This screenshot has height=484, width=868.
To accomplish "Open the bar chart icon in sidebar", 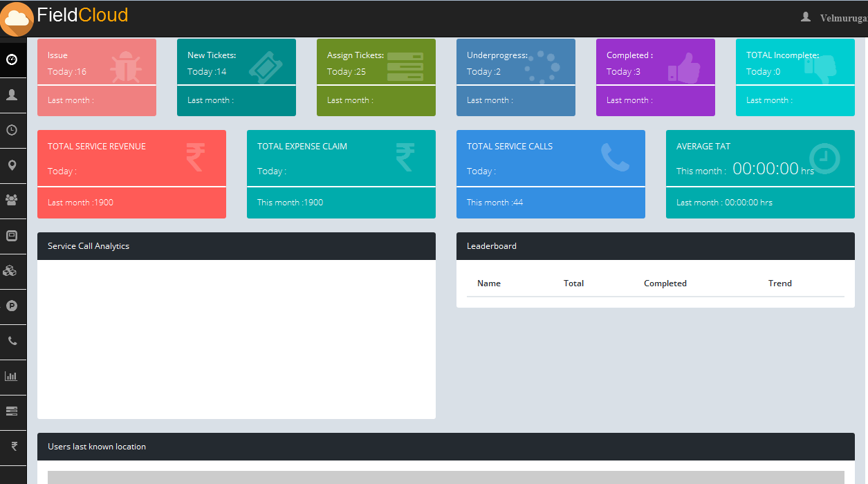I will tap(12, 376).
